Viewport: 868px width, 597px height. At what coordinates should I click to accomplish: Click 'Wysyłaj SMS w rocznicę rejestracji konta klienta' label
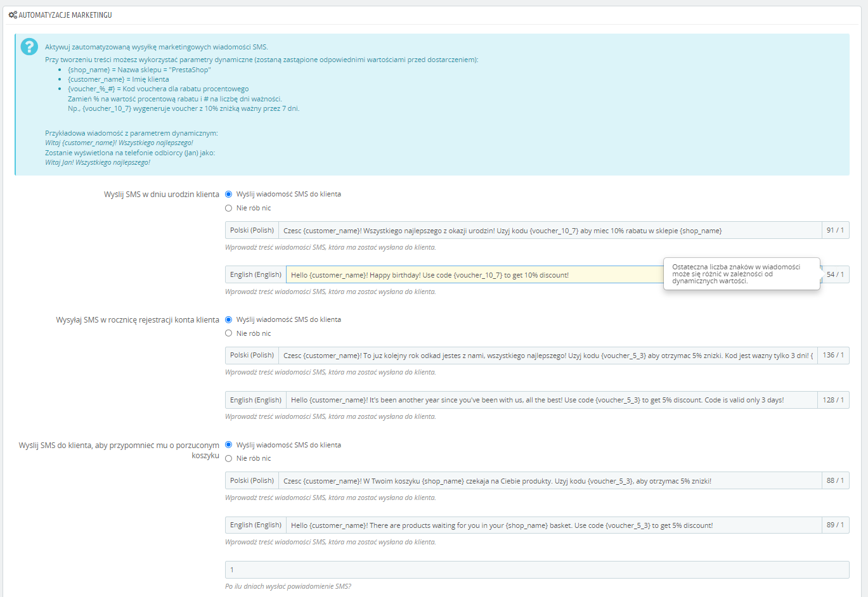tap(138, 320)
